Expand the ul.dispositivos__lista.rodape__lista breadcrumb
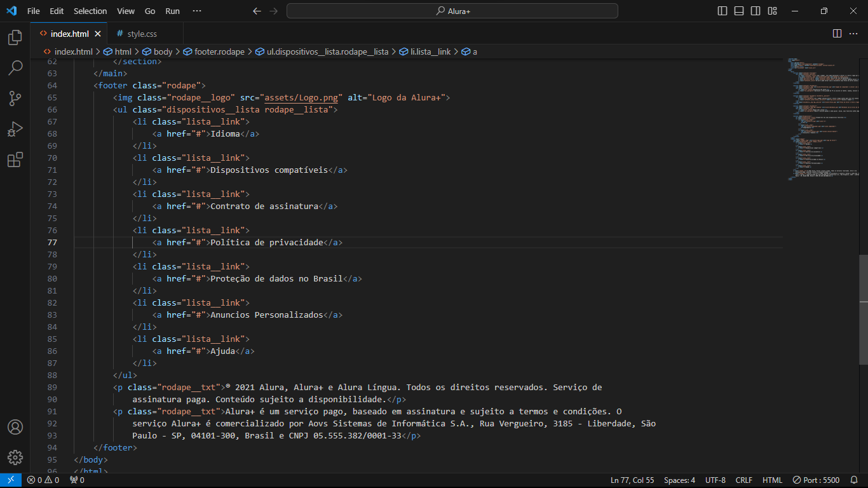868x488 pixels. tap(322, 51)
